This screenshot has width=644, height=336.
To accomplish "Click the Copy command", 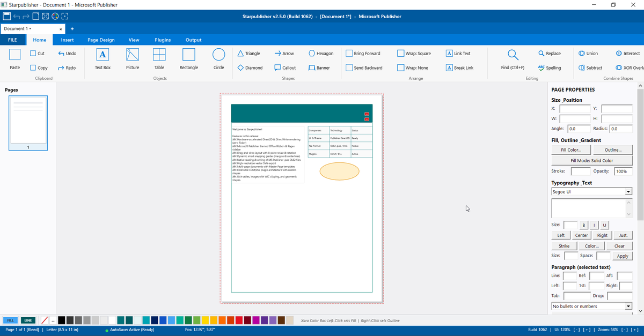I will coord(39,68).
